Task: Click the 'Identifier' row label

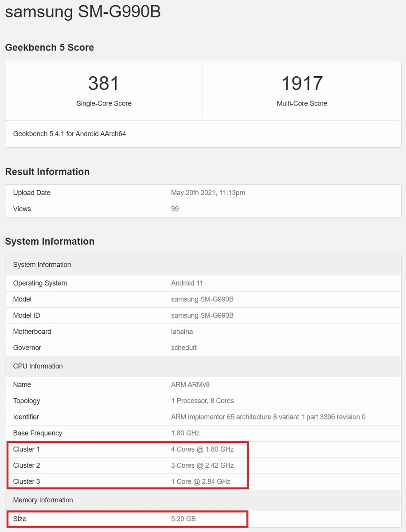Action: click(x=26, y=417)
